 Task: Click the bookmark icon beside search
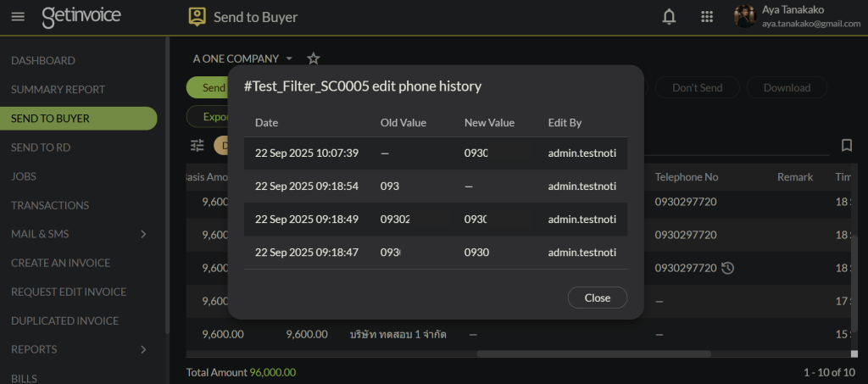(846, 146)
